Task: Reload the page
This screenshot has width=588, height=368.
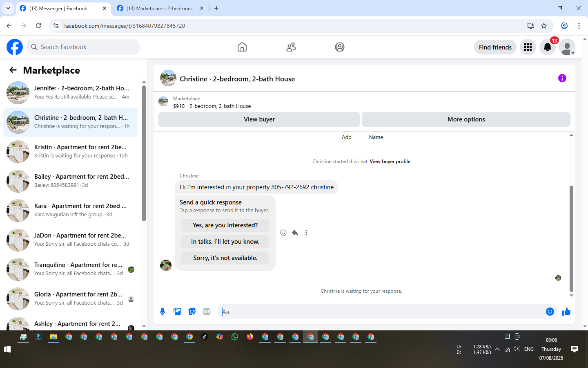Action: 38,26
